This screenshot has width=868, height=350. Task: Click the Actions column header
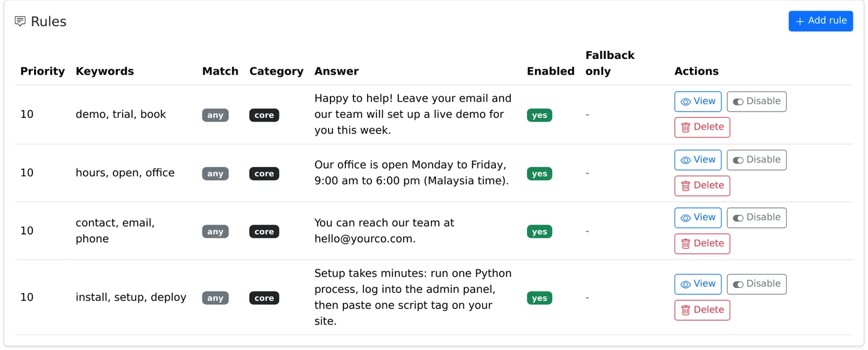[x=696, y=71]
